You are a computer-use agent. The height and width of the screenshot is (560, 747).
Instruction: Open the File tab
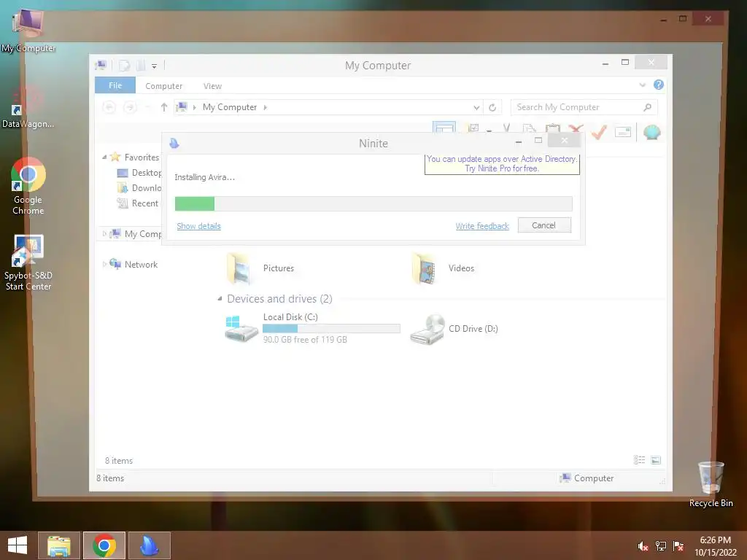pos(115,85)
